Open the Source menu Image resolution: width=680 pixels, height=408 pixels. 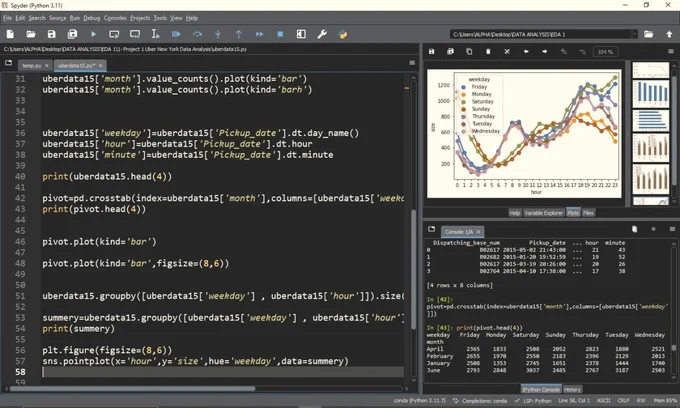[58, 18]
